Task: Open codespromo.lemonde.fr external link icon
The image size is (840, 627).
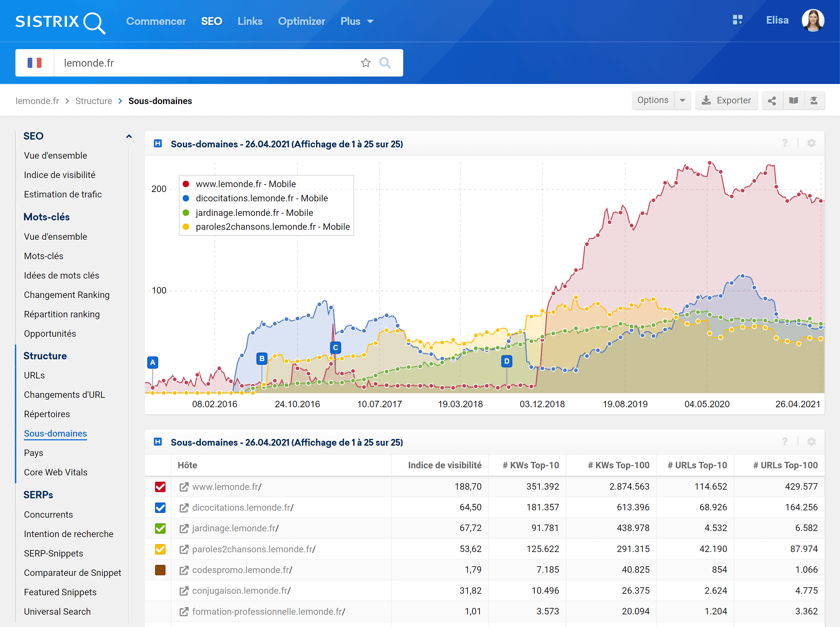Action: tap(184, 570)
